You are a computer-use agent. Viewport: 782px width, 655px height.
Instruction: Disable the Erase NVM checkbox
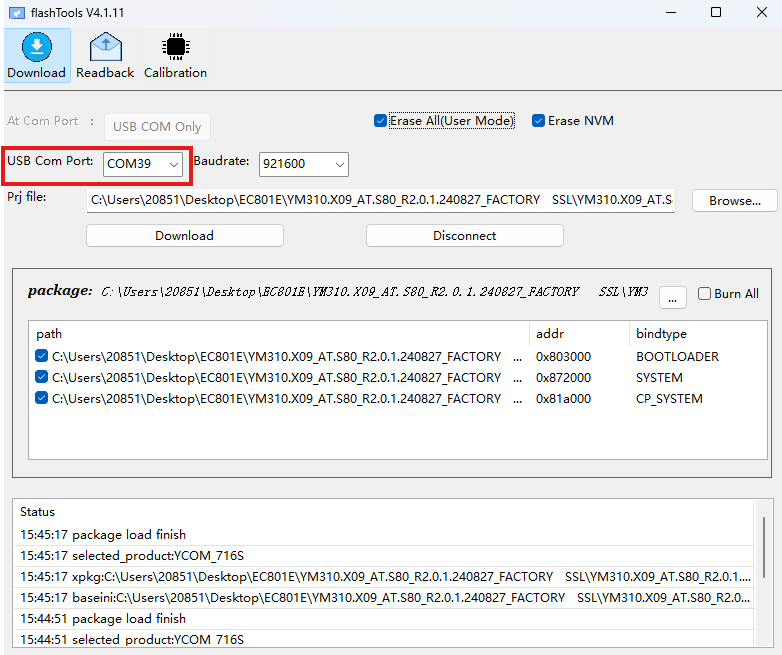pos(539,121)
